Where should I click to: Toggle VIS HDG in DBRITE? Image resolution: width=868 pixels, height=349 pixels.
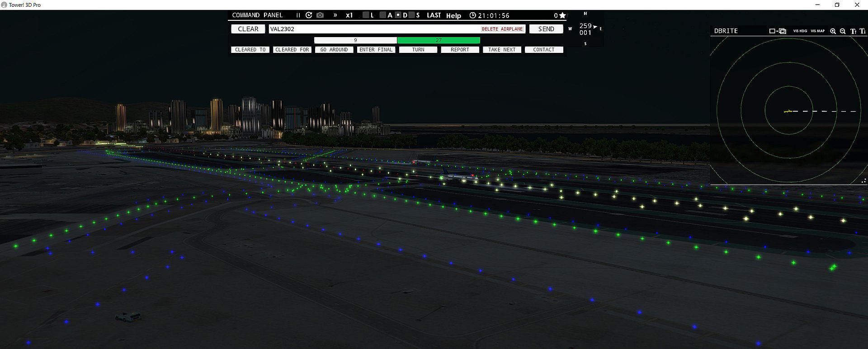tap(800, 31)
